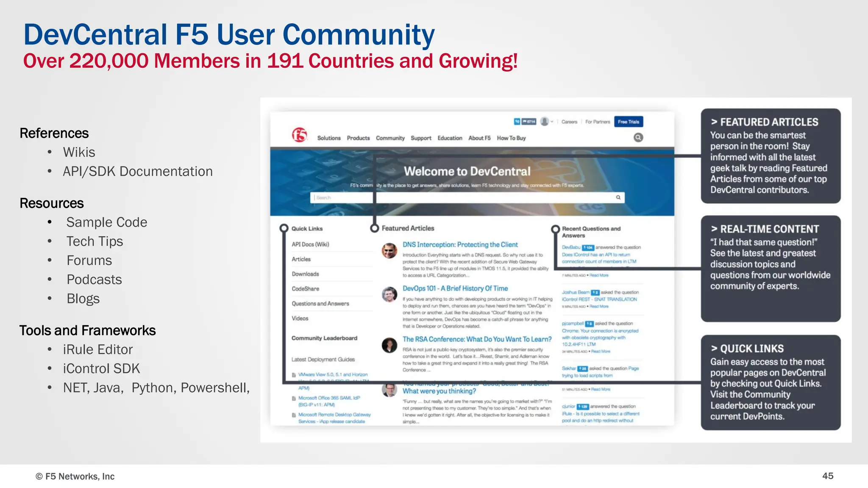
Task: Open the Articles quick link
Action: [301, 259]
